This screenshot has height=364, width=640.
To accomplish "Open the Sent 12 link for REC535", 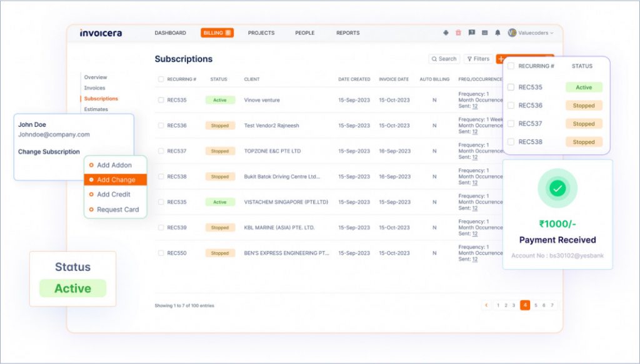I will point(474,106).
